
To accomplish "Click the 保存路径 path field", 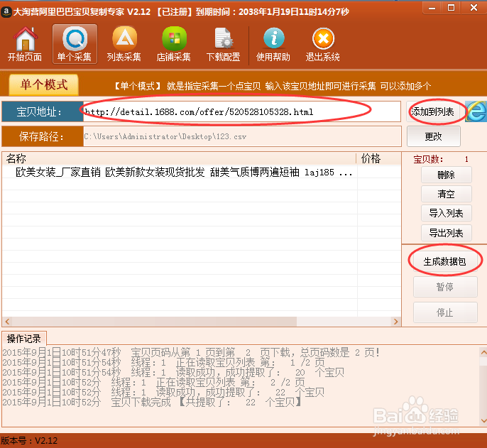I will (x=242, y=136).
